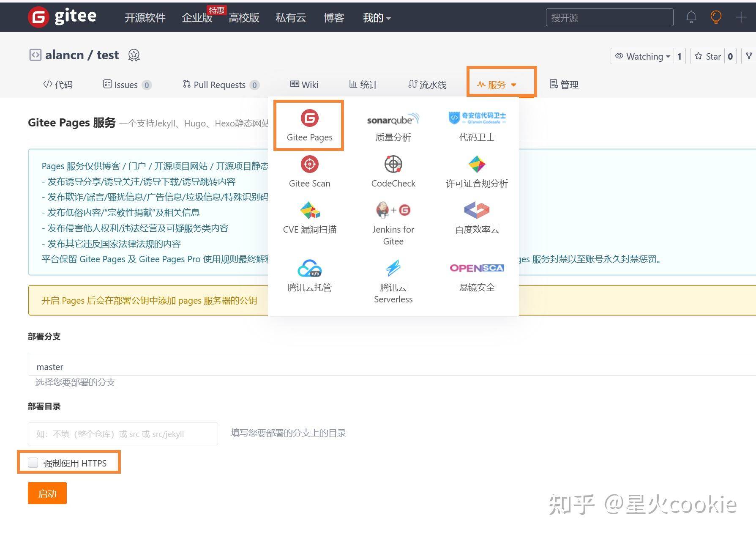
Task: Open 腾讯云 Serverless service
Action: coord(393,281)
